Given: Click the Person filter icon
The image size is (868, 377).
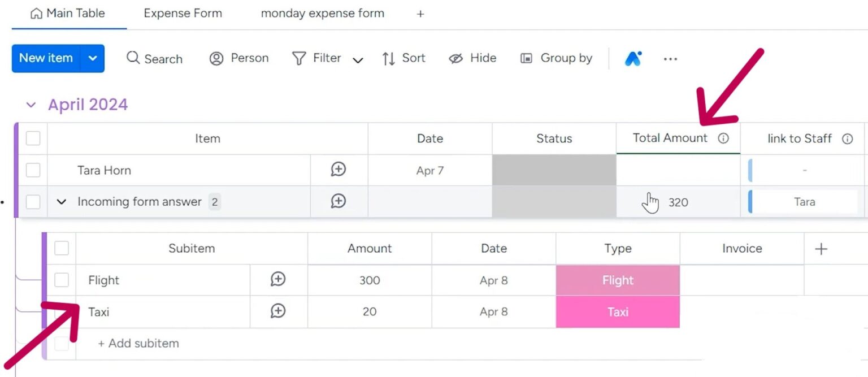Looking at the screenshot, I should click(x=216, y=58).
